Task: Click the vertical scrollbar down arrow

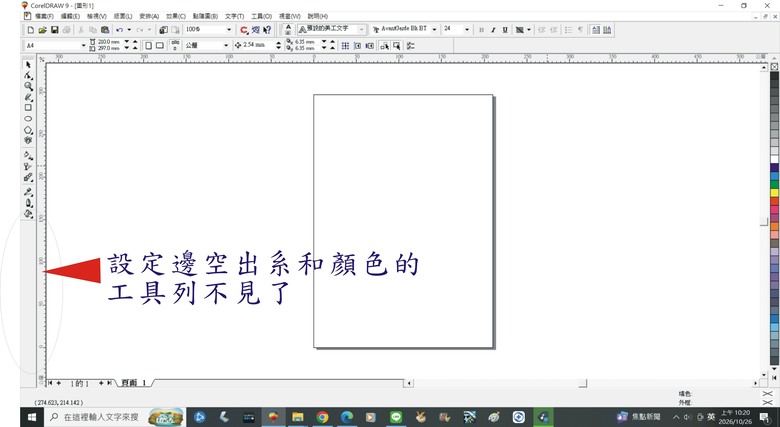Action: pyautogui.click(x=764, y=375)
